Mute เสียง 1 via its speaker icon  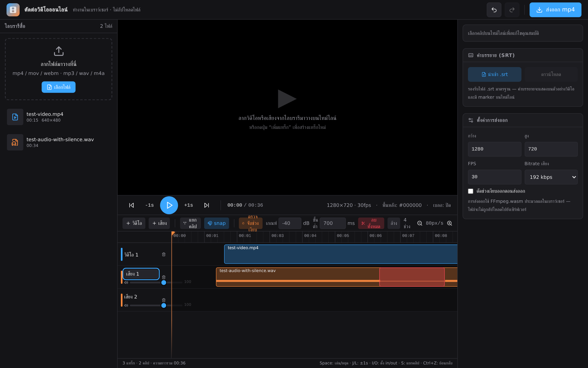pos(126,282)
